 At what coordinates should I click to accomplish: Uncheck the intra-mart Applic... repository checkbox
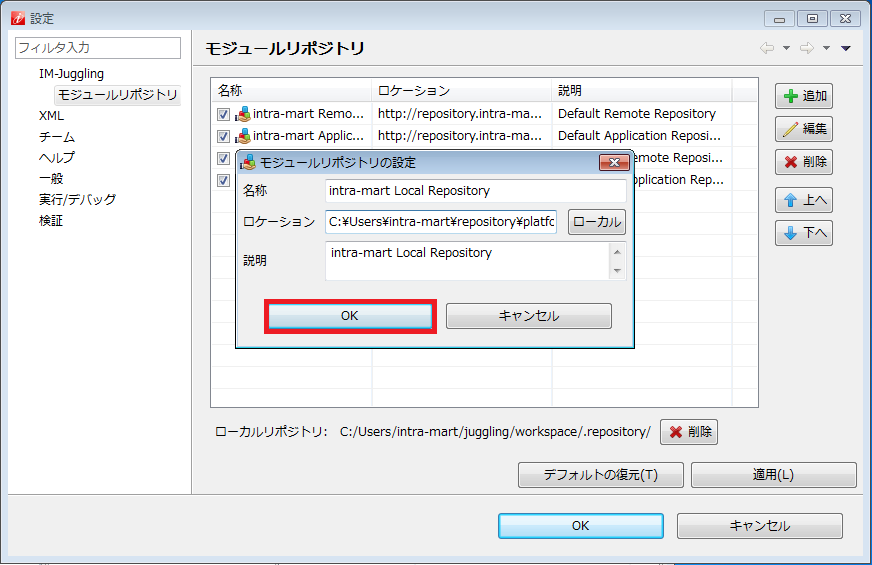(224, 136)
